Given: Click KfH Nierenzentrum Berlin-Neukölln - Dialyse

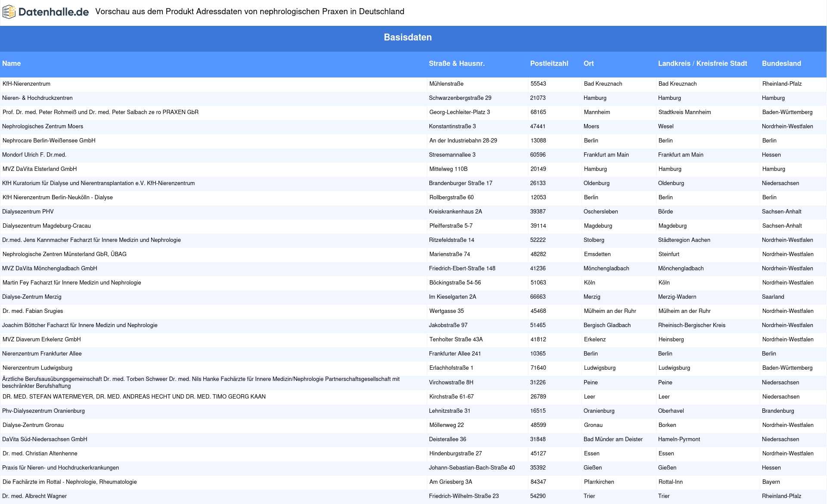Looking at the screenshot, I should pos(57,198).
